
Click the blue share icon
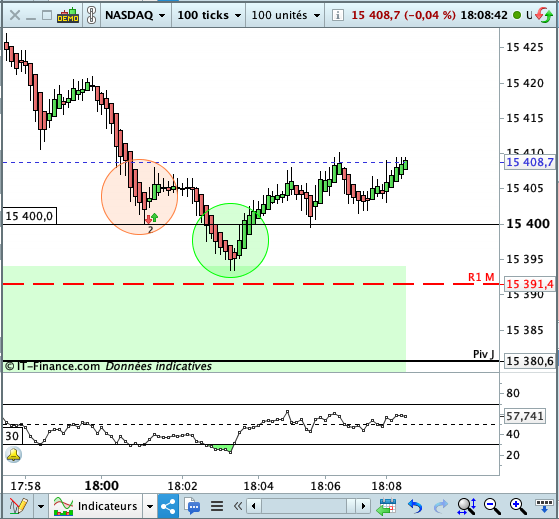168,506
